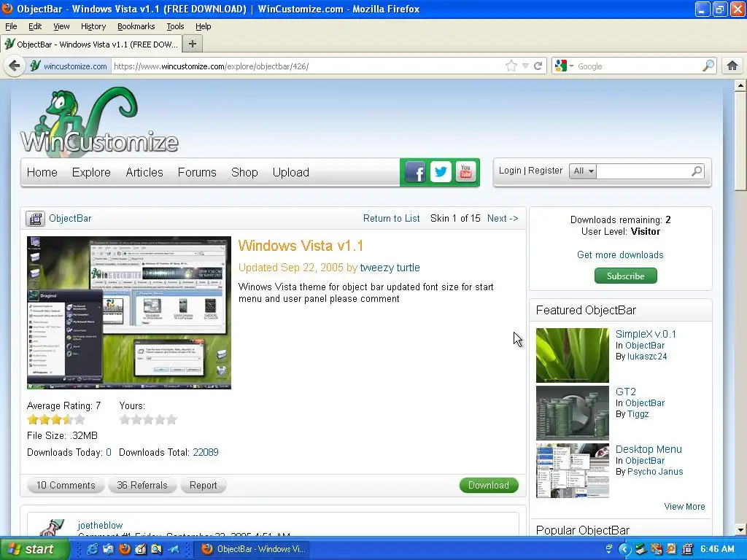Open the 10 Comments button
This screenshot has height=560, width=747.
point(66,485)
